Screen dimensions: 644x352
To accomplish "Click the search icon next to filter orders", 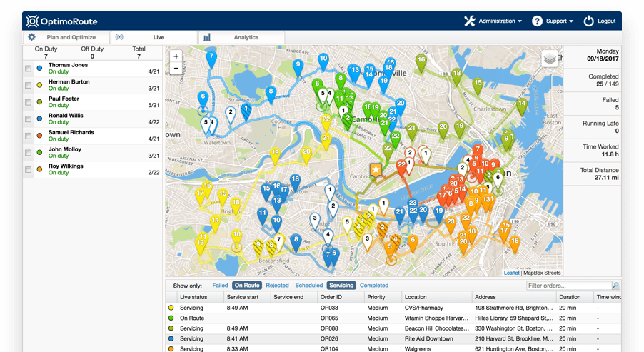I will pos(615,285).
